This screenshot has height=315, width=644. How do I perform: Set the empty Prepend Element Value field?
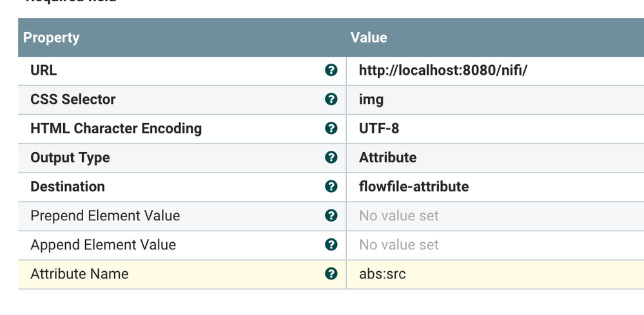[399, 215]
